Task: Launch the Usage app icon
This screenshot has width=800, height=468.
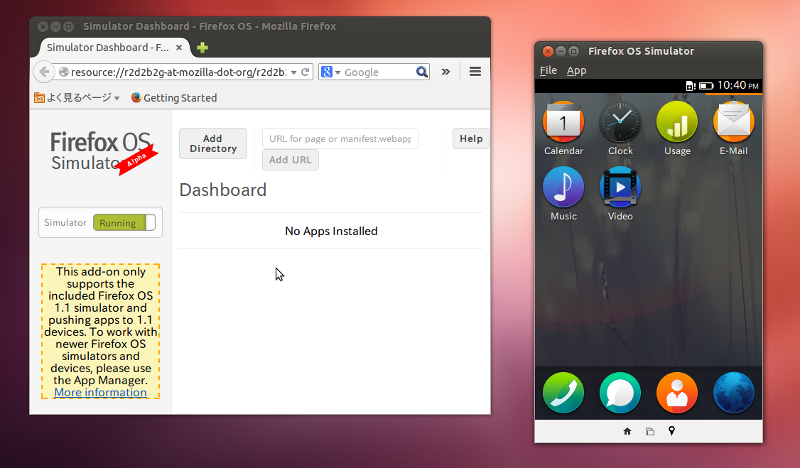Action: [x=677, y=122]
